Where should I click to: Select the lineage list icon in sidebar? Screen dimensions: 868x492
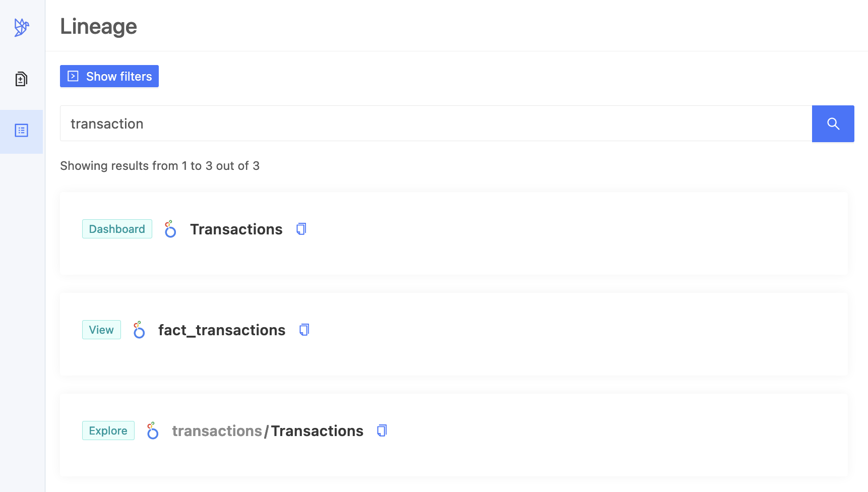pyautogui.click(x=21, y=131)
